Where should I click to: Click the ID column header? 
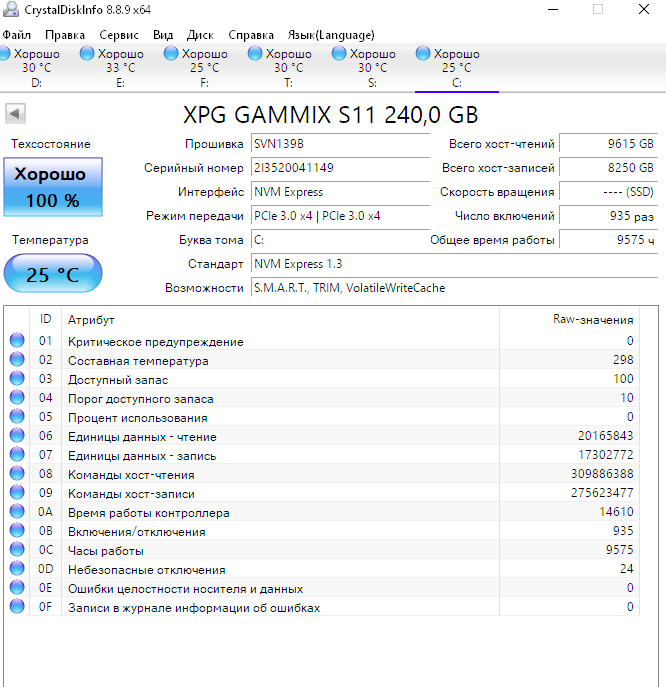tap(46, 319)
